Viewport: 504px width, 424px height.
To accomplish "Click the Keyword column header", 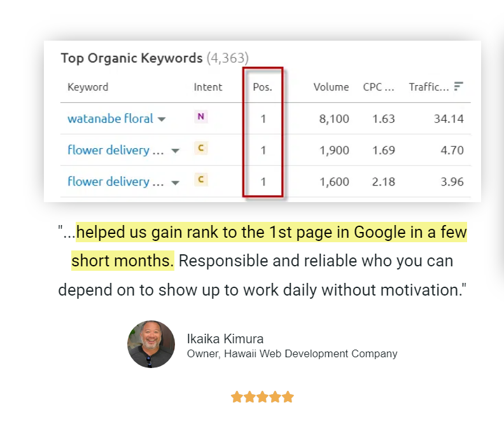I will coord(88,87).
